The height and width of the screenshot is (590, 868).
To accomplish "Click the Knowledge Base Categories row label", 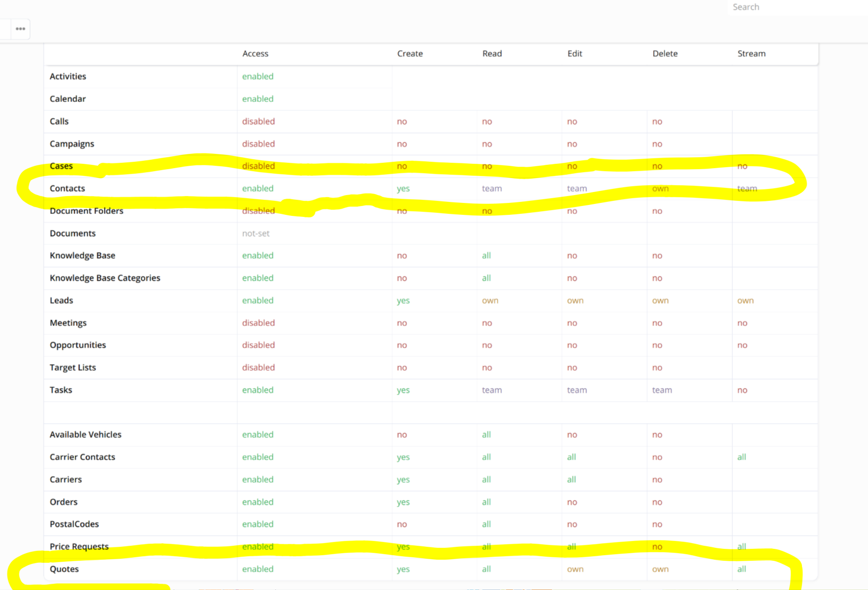I will pos(105,278).
